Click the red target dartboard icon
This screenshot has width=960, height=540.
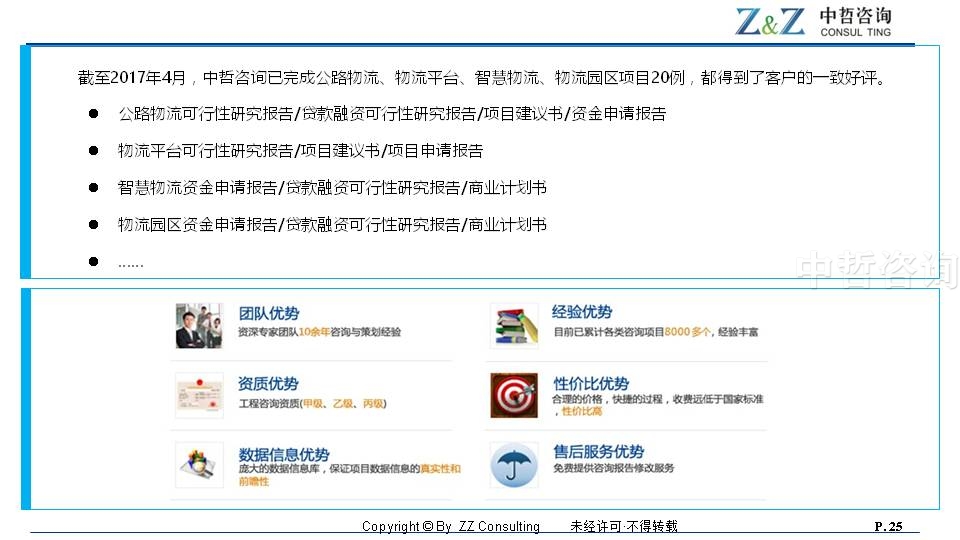point(514,395)
